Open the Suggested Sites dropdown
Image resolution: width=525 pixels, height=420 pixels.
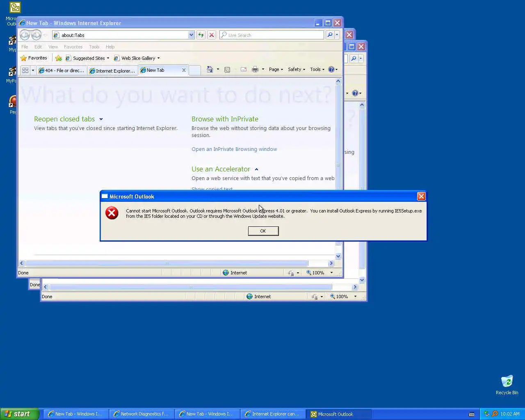[108, 58]
